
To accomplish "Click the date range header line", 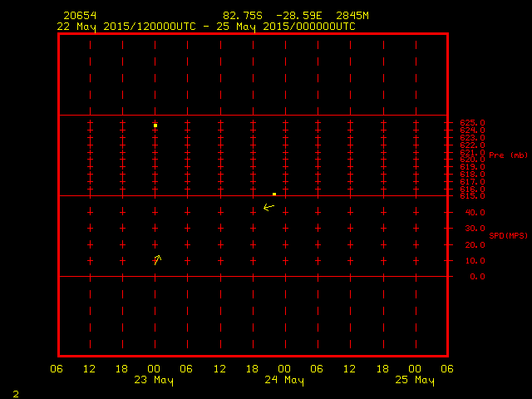I will (x=206, y=27).
